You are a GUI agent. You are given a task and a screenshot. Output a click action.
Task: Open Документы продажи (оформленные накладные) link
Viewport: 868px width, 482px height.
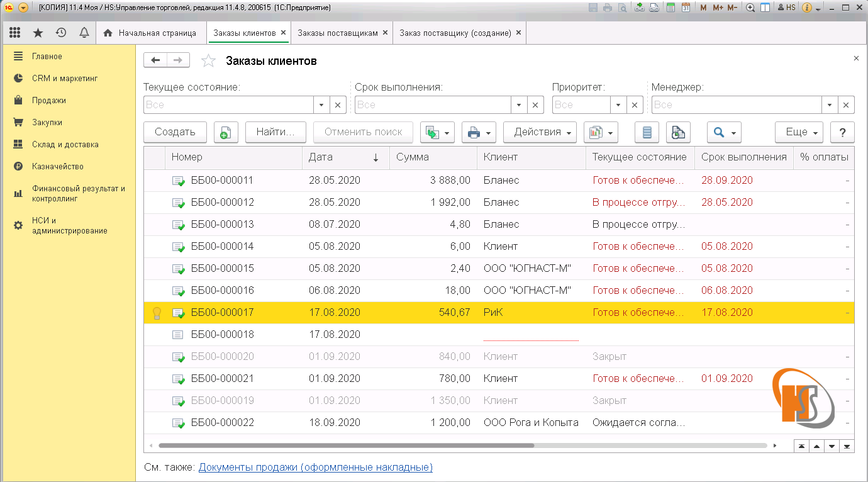(316, 468)
